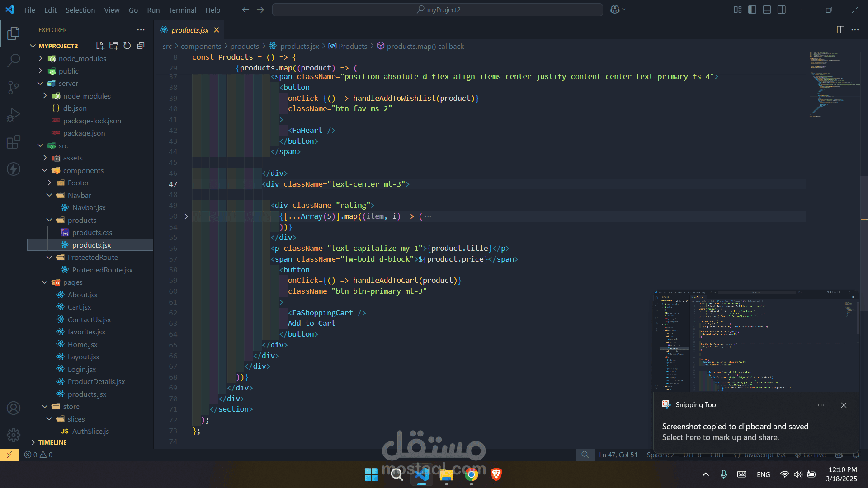Click the New Folder icon in Explorer
The image size is (868, 488).
(113, 46)
